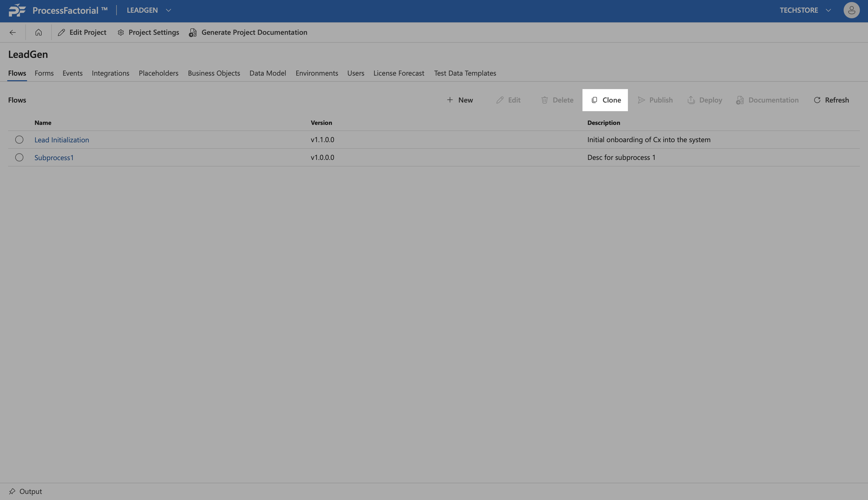Image resolution: width=868 pixels, height=500 pixels.
Task: Open Project Settings gear
Action: 121,32
